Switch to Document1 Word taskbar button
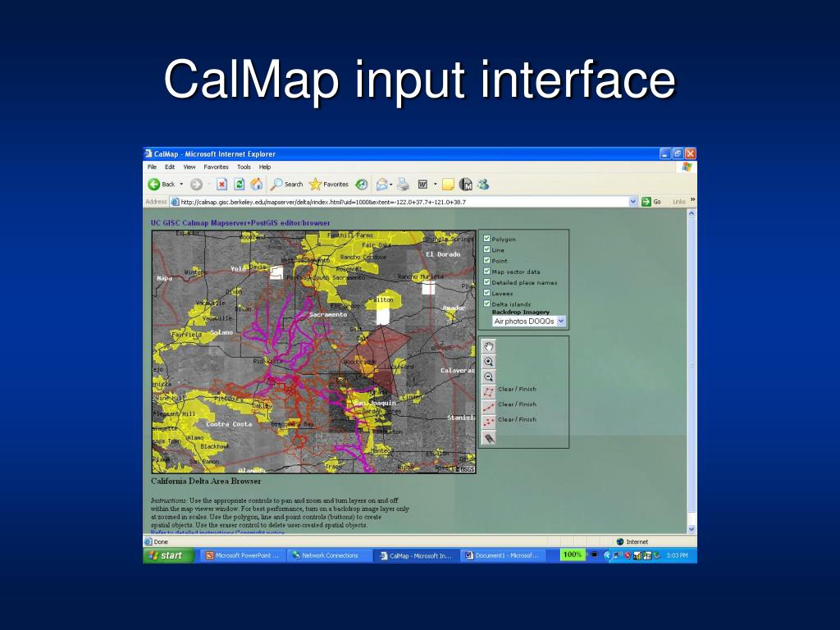Screen dimensions: 840x630 click(x=503, y=555)
